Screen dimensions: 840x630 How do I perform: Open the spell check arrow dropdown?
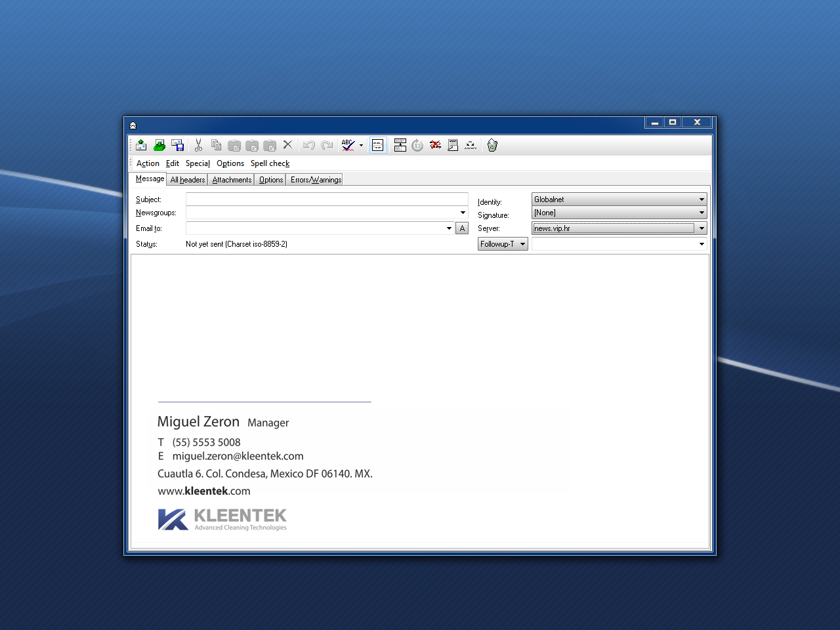pyautogui.click(x=361, y=146)
